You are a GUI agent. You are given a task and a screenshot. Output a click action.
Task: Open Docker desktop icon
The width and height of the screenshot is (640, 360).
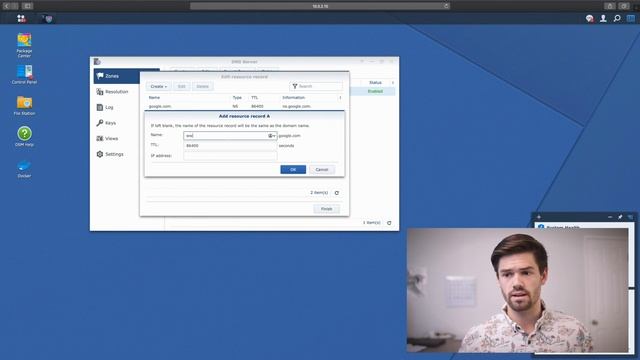[24, 168]
